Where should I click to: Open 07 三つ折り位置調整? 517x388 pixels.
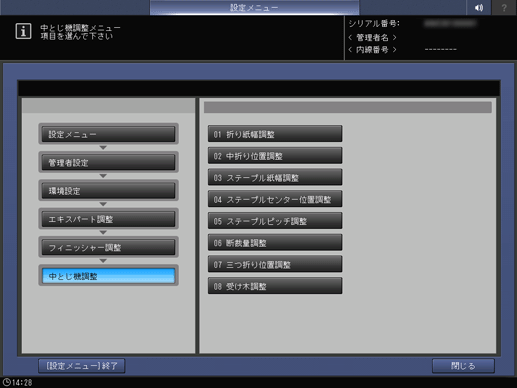[275, 264]
